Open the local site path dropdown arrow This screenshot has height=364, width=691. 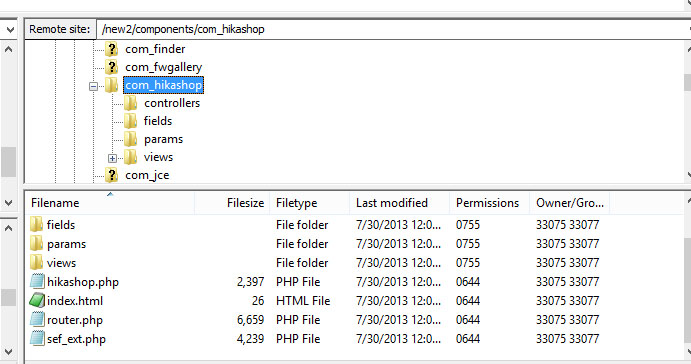pos(10,30)
